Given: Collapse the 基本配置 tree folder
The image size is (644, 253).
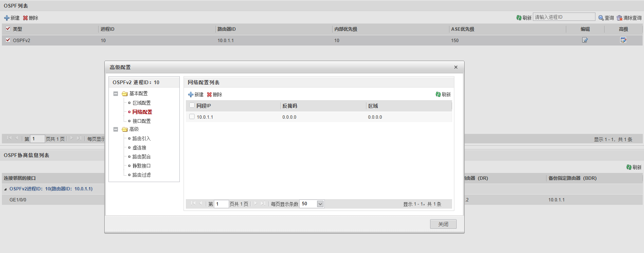Looking at the screenshot, I should (x=116, y=94).
